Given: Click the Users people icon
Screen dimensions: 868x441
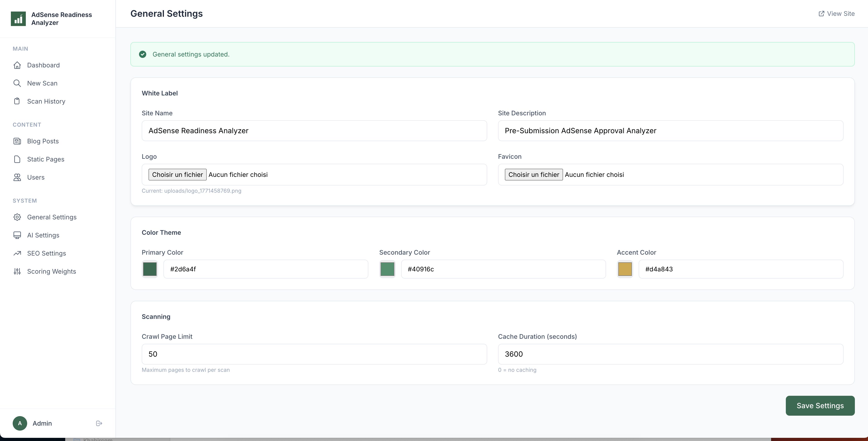Looking at the screenshot, I should click(17, 177).
